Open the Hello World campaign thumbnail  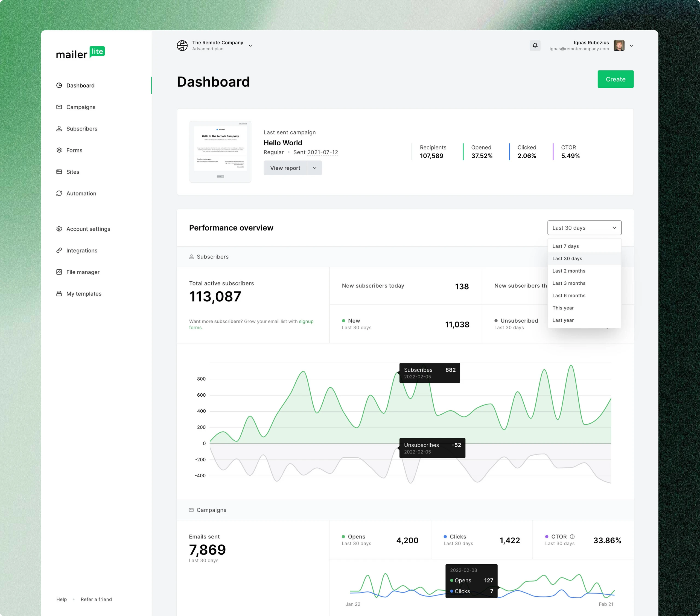coord(220,152)
